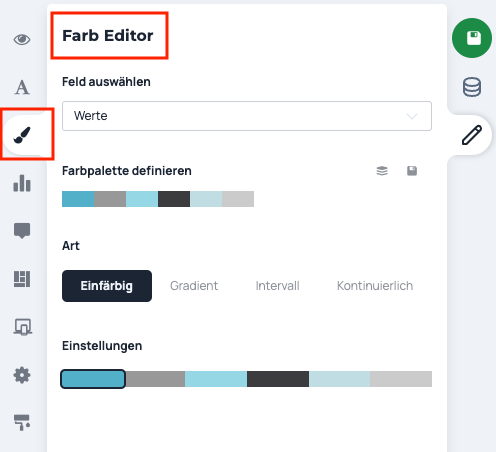Open the grid layout icon in the sidebar
496x452 pixels.
point(22,279)
